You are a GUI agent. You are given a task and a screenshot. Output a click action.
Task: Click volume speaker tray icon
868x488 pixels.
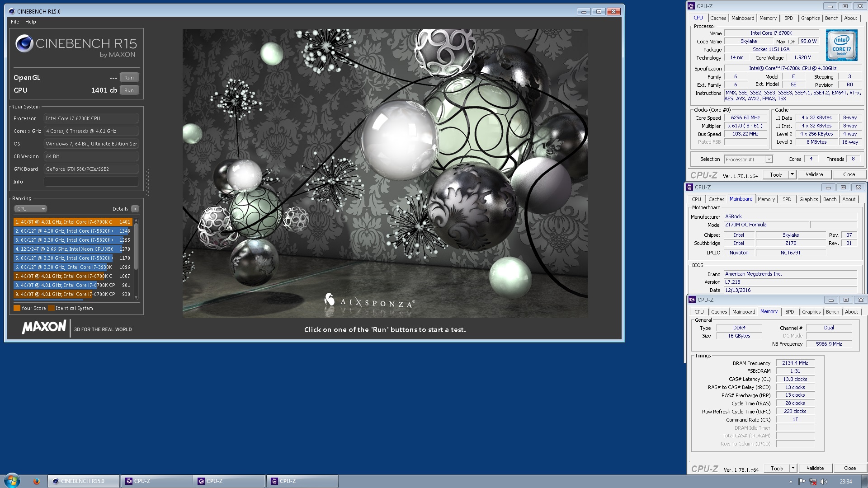tap(824, 482)
